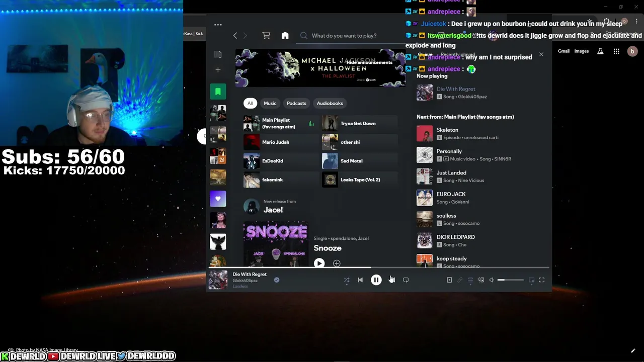Open the Jace! artist link
Image resolution: width=644 pixels, height=362 pixels.
273,210
